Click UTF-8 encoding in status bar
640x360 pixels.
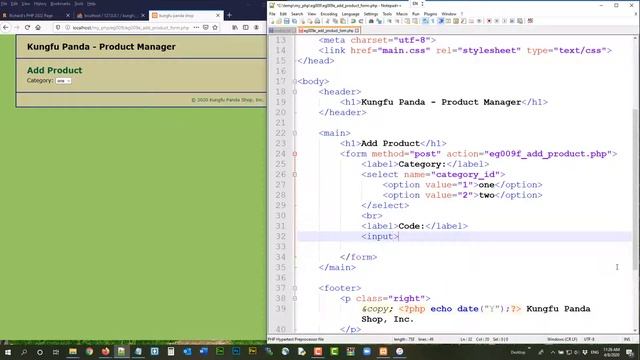589,339
